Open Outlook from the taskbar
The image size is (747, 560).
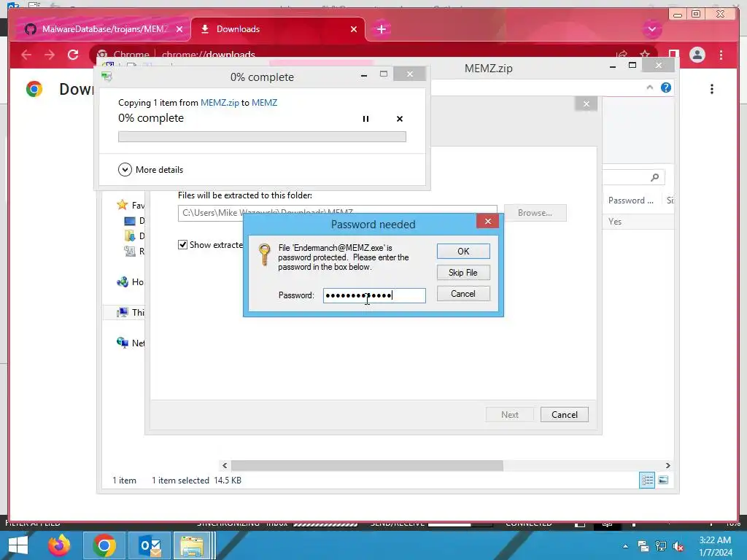tap(150, 545)
